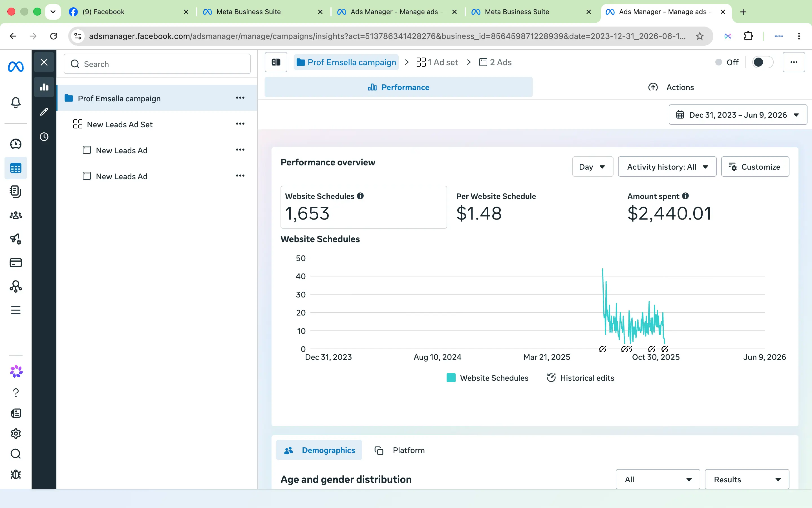This screenshot has height=508, width=812.
Task: Click the last historical edit marker on chart
Action: tap(665, 349)
